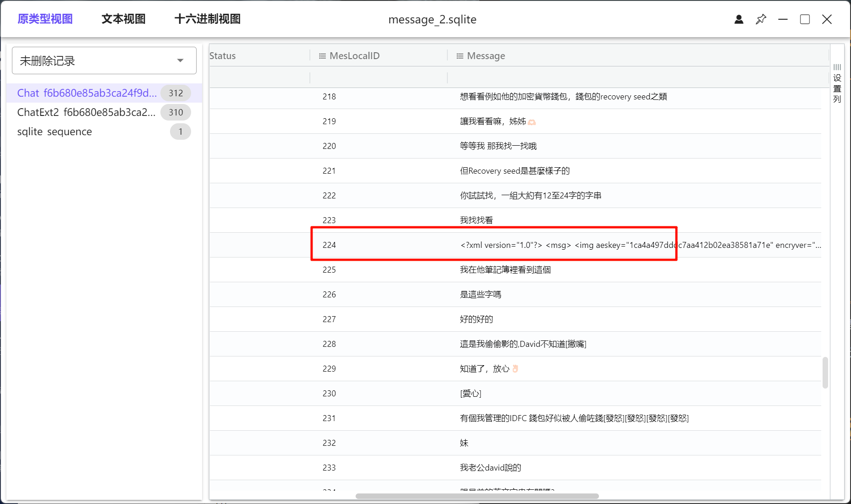Minimize the viewer window

pyautogui.click(x=783, y=19)
